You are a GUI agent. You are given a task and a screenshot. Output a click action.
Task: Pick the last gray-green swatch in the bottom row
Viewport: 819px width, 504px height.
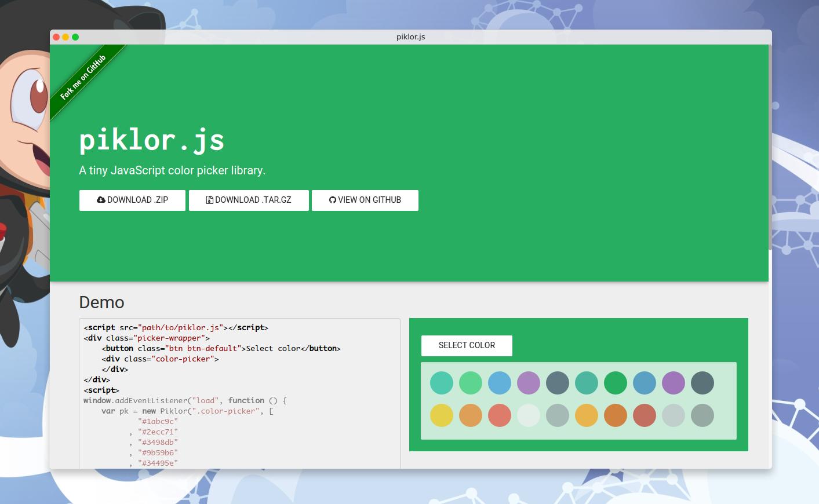702,415
